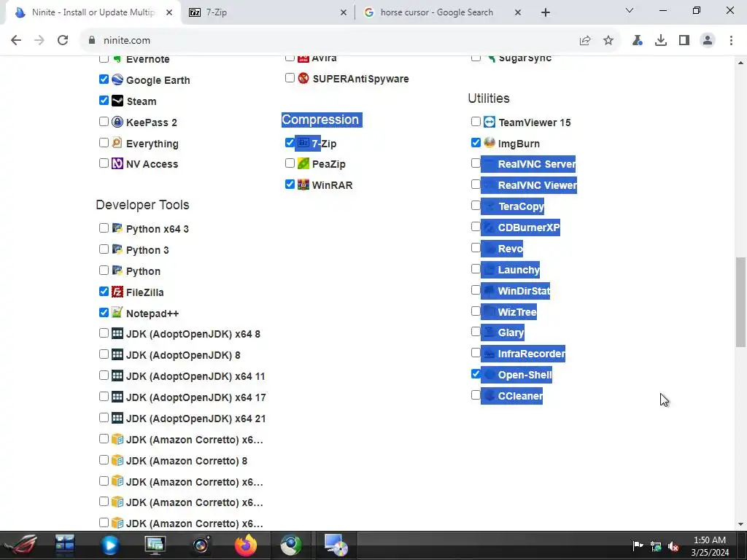Click the Everything search icon

117,142
